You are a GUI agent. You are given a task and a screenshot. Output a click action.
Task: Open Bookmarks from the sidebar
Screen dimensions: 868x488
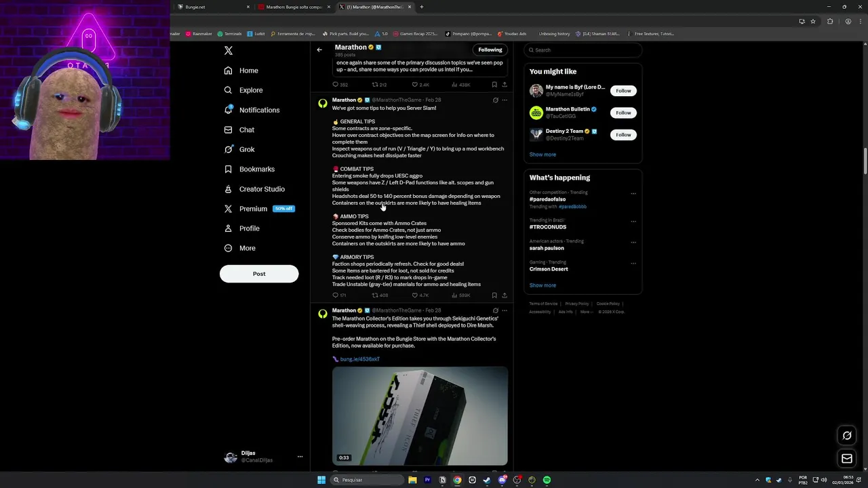click(x=249, y=169)
